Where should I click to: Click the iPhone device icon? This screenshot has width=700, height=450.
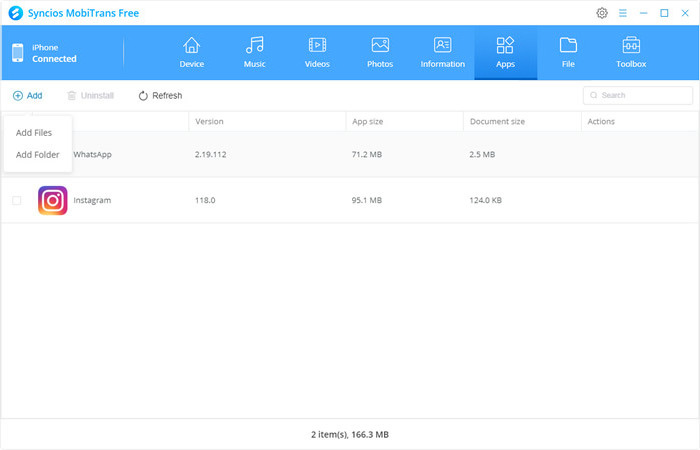17,53
